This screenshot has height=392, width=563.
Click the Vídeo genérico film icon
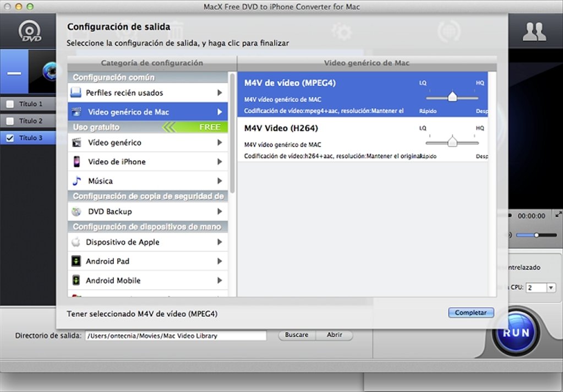[x=76, y=143]
